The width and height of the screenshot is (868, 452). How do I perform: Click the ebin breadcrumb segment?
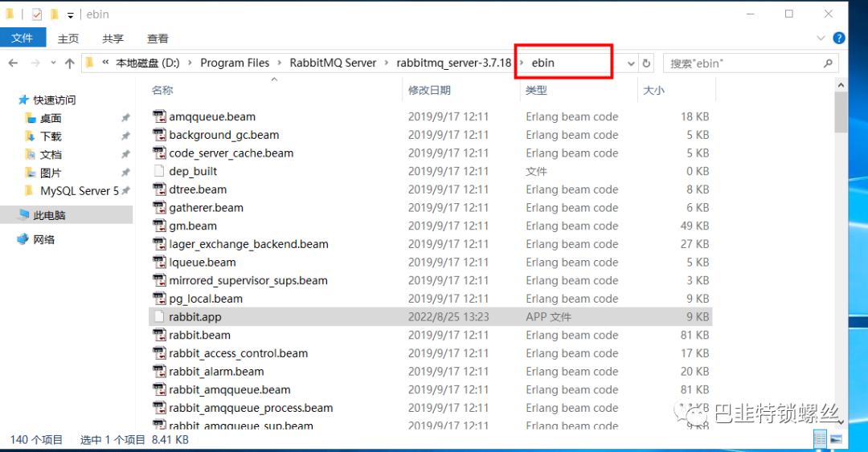(x=542, y=63)
